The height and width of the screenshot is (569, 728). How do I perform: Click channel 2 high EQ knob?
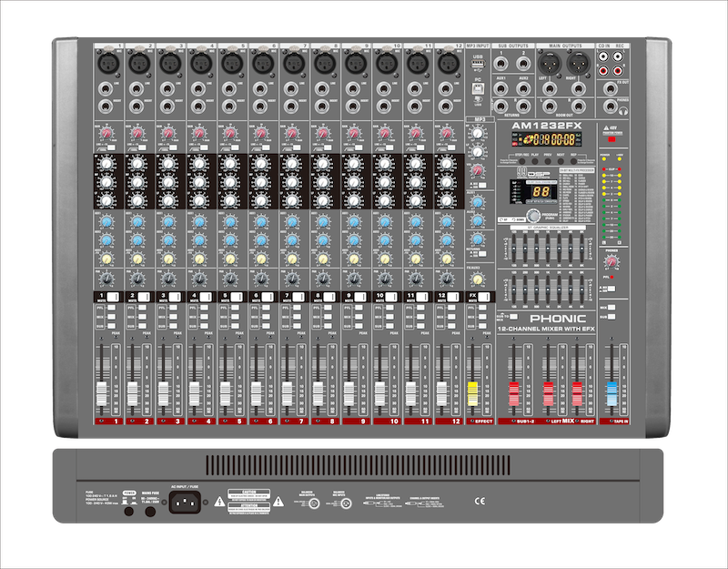point(137,164)
